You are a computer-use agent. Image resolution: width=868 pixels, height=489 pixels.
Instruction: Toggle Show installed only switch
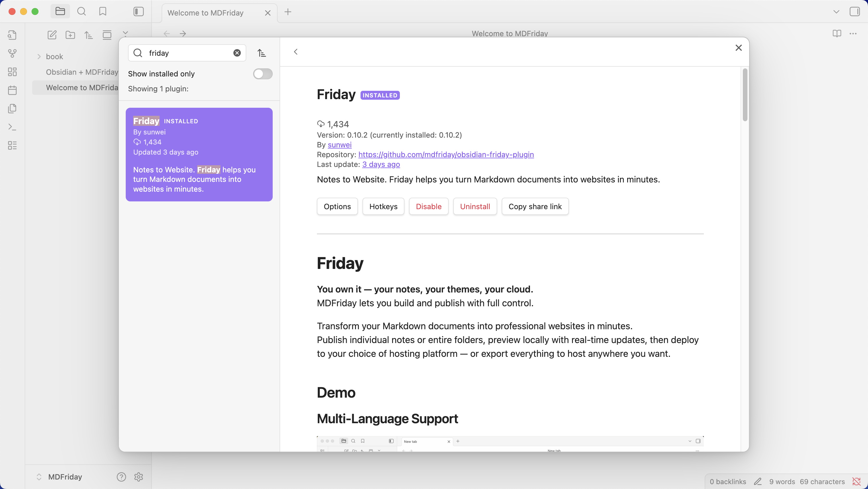tap(263, 74)
